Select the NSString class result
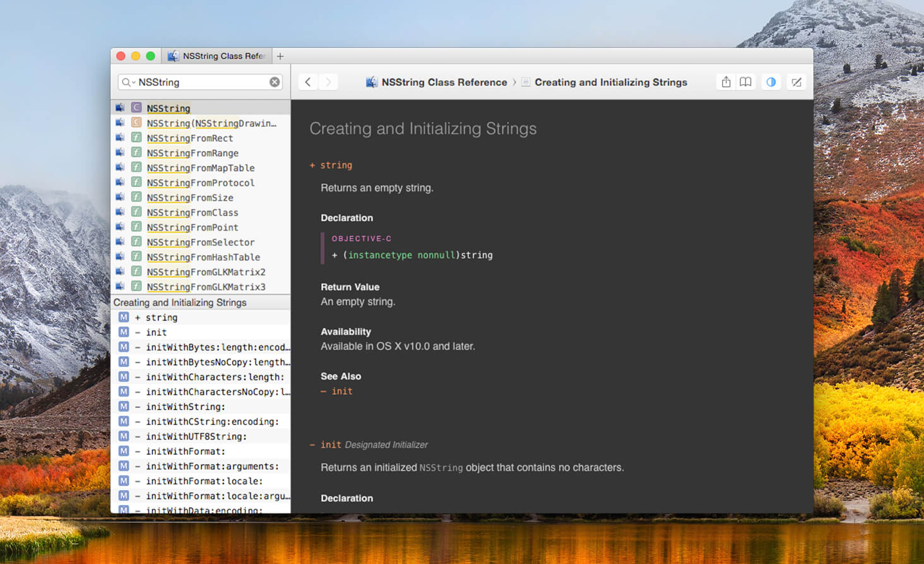This screenshot has height=564, width=924. (201, 108)
